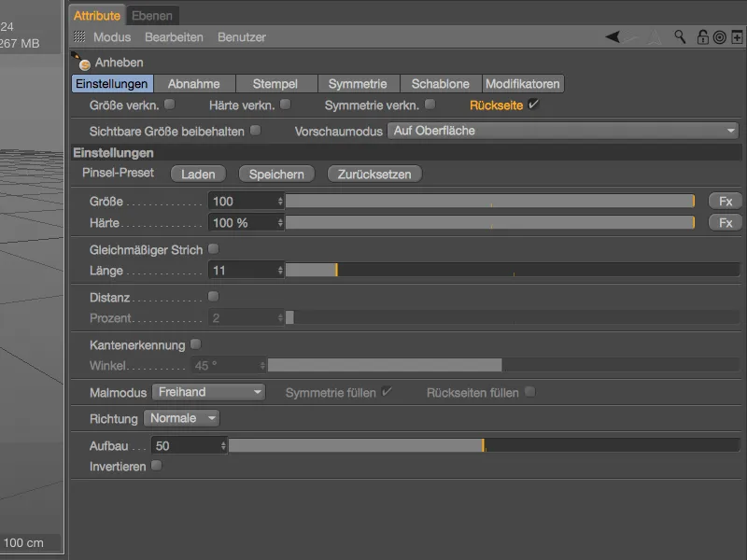The image size is (747, 560).
Task: Click the Anheben brush tool icon
Action: pos(81,62)
